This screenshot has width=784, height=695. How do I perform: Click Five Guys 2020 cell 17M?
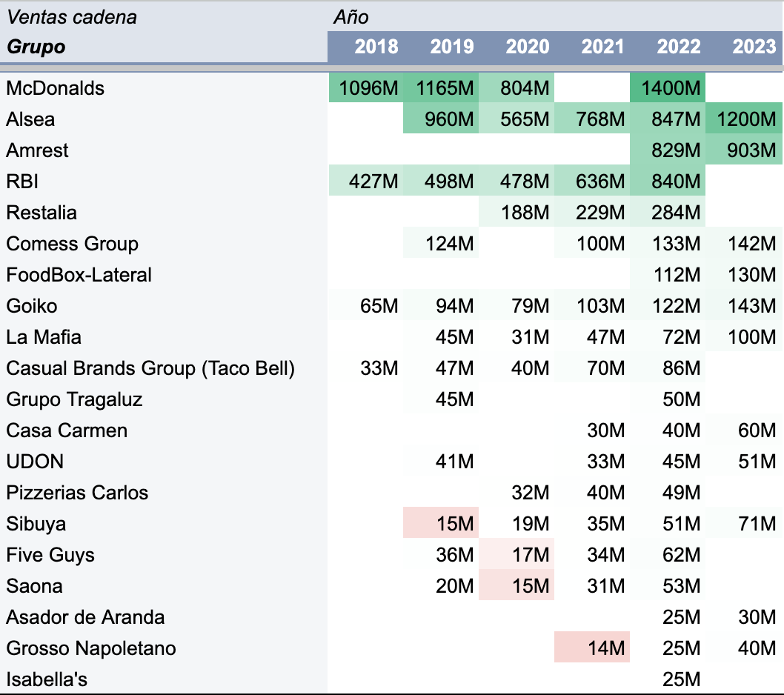point(516,554)
